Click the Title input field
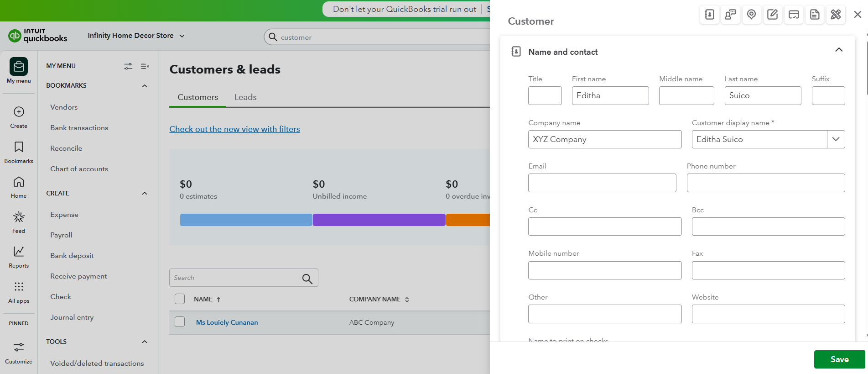Image resolution: width=868 pixels, height=374 pixels. click(x=545, y=95)
